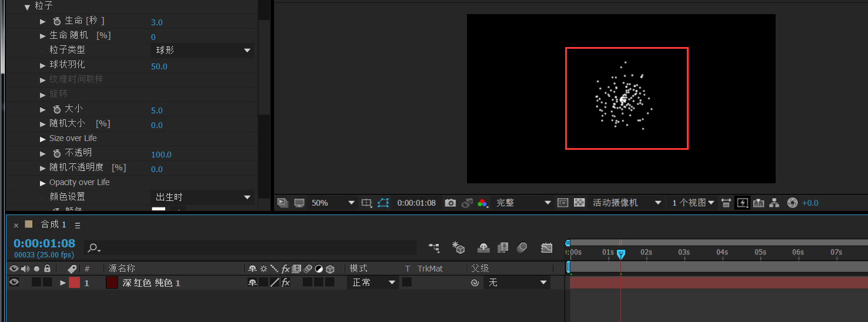Expand Size over Life
Viewport: 868px width, 322px height.
click(x=43, y=139)
